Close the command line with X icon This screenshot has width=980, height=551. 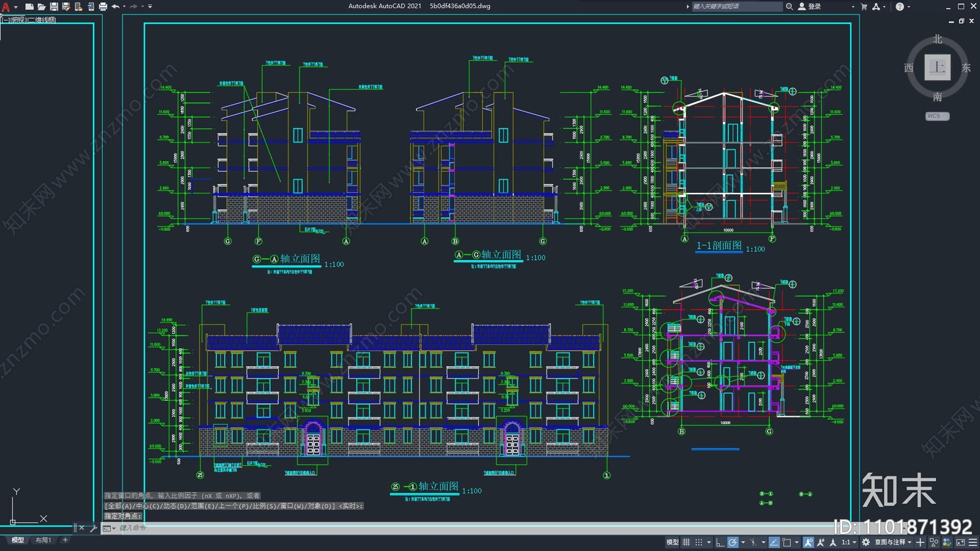(x=81, y=528)
